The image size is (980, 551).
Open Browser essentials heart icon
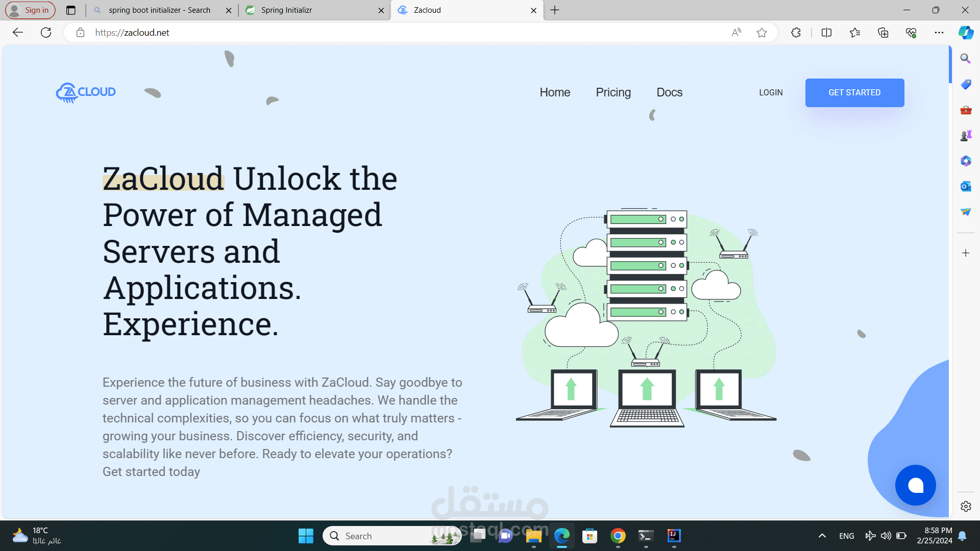coord(911,32)
